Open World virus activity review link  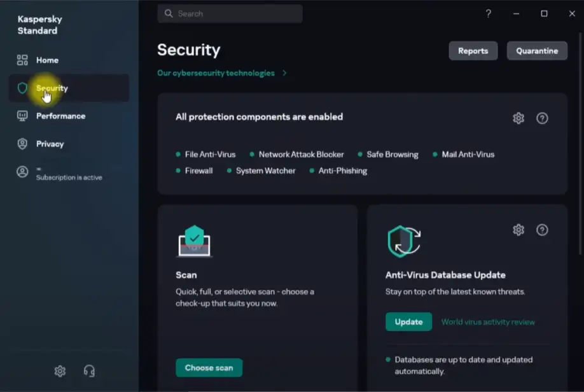click(x=488, y=322)
